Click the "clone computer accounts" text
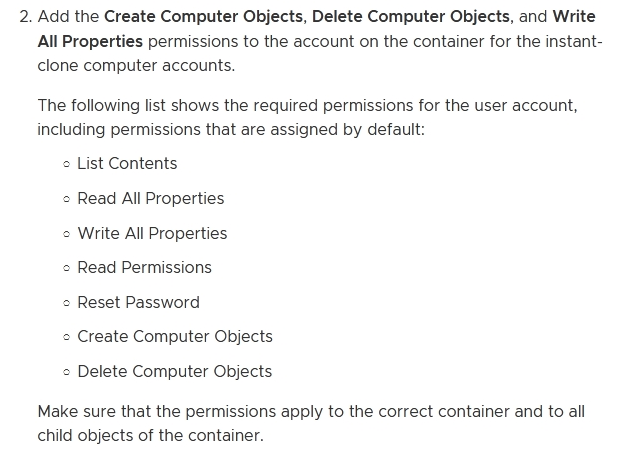Screen dimensions: 631x451 [x=135, y=65]
